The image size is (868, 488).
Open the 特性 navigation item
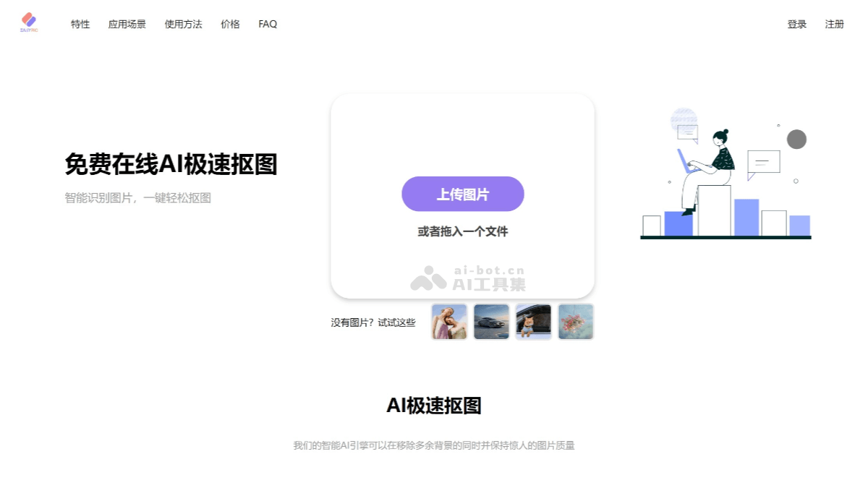pyautogui.click(x=80, y=24)
